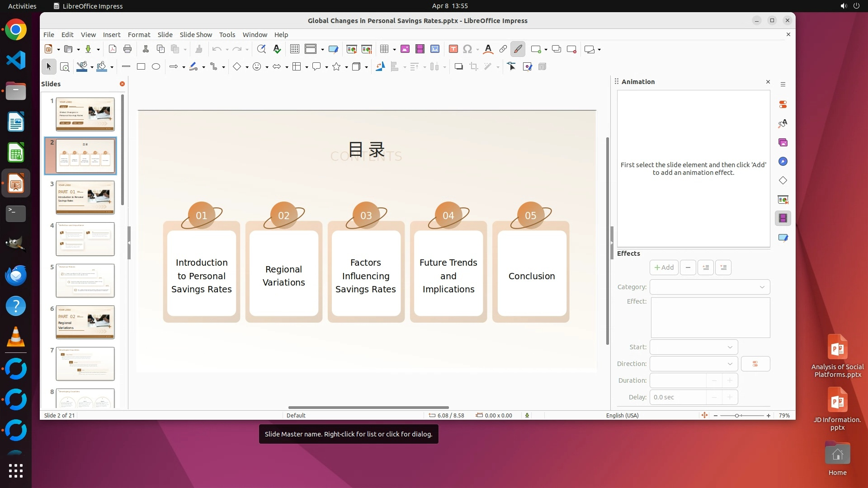The height and width of the screenshot is (488, 868).
Task: Click the Insert Text Box icon
Action: click(x=453, y=49)
